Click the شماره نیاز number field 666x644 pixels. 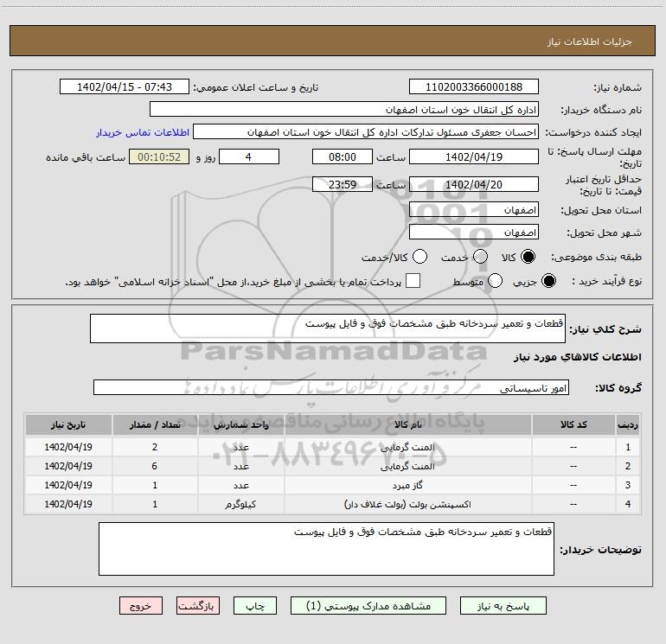[474, 87]
